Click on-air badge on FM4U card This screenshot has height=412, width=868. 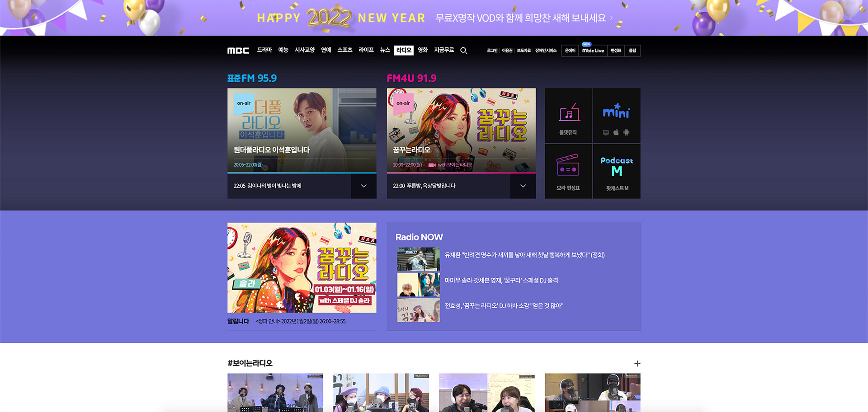pyautogui.click(x=403, y=103)
